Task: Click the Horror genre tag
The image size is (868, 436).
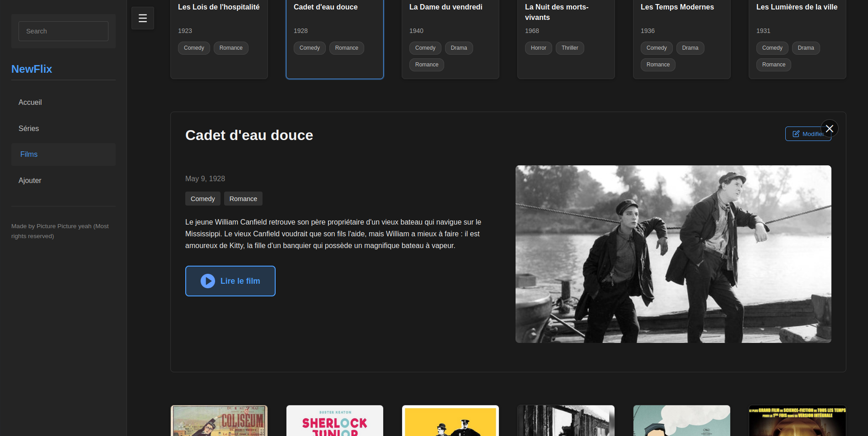Action: 538,48
